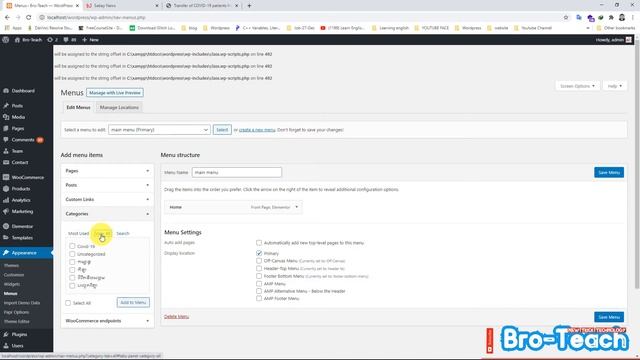
Task: Click the Select menu button
Action: 222,130
